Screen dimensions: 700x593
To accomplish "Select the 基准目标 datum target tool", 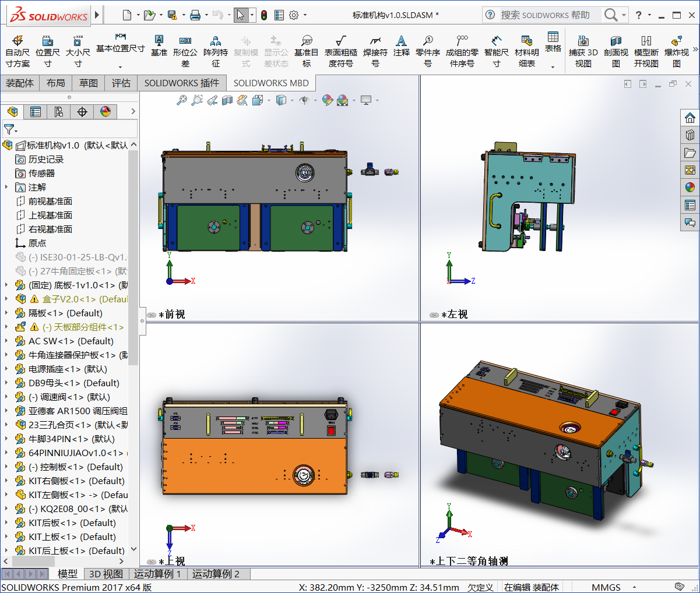I will pyautogui.click(x=307, y=51).
